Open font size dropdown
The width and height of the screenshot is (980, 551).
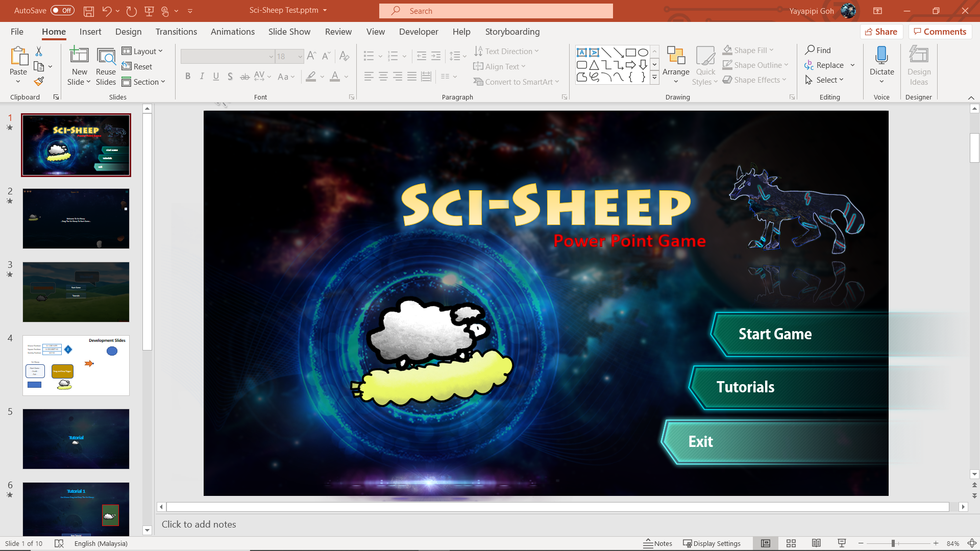(x=300, y=56)
